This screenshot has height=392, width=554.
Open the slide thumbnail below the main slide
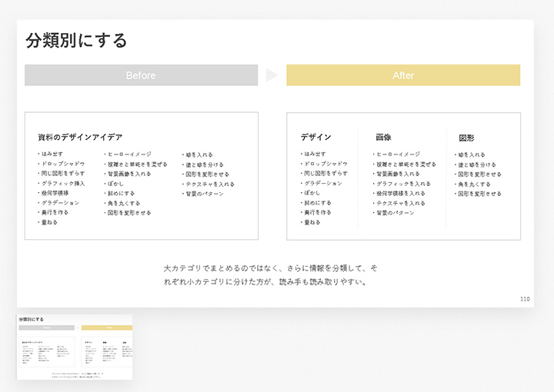click(75, 347)
